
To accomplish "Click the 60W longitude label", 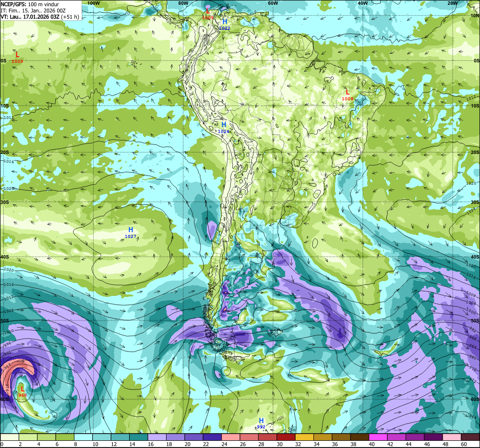I will [273, 3].
